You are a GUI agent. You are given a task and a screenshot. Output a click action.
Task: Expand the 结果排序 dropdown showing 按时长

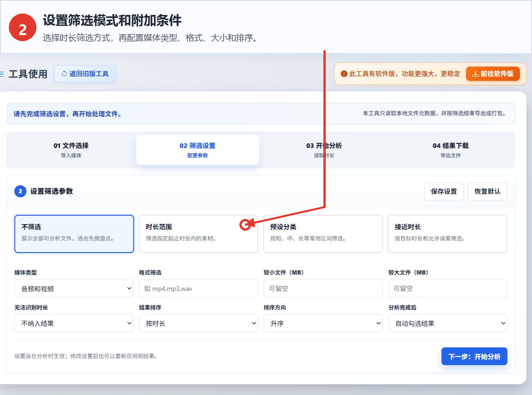pyautogui.click(x=198, y=323)
